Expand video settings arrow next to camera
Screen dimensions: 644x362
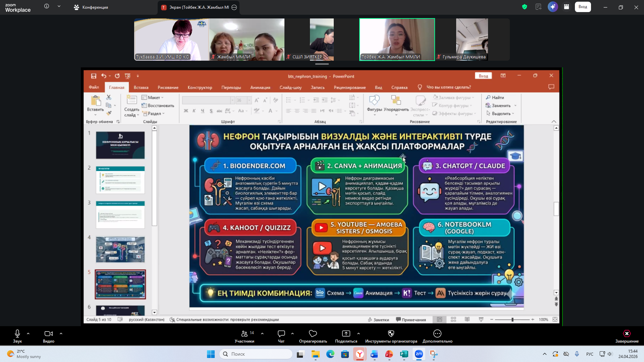click(x=61, y=334)
